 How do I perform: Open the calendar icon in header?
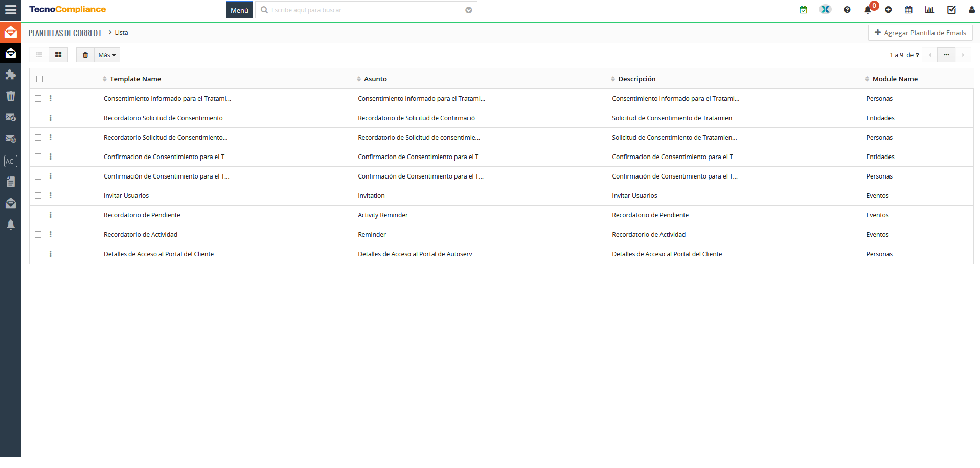[908, 10]
